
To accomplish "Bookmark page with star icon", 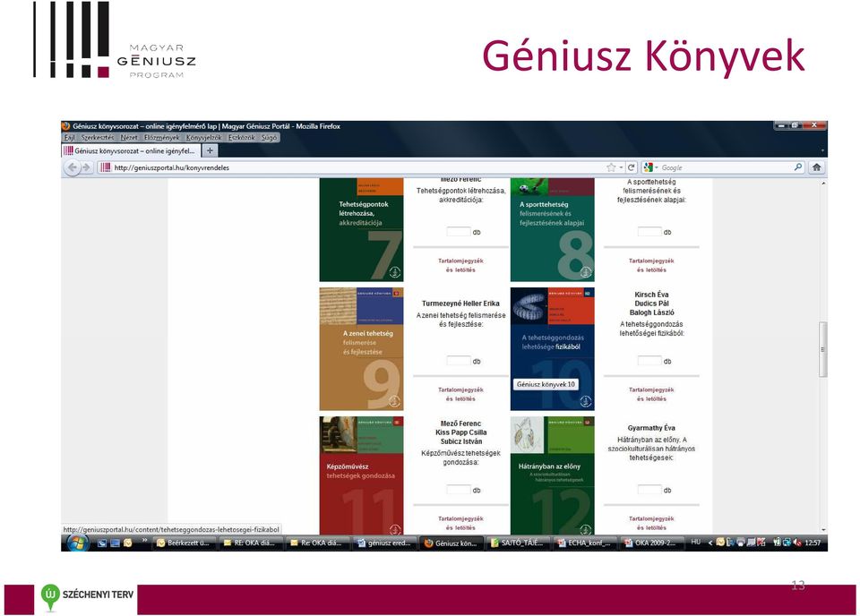I will pyautogui.click(x=611, y=167).
